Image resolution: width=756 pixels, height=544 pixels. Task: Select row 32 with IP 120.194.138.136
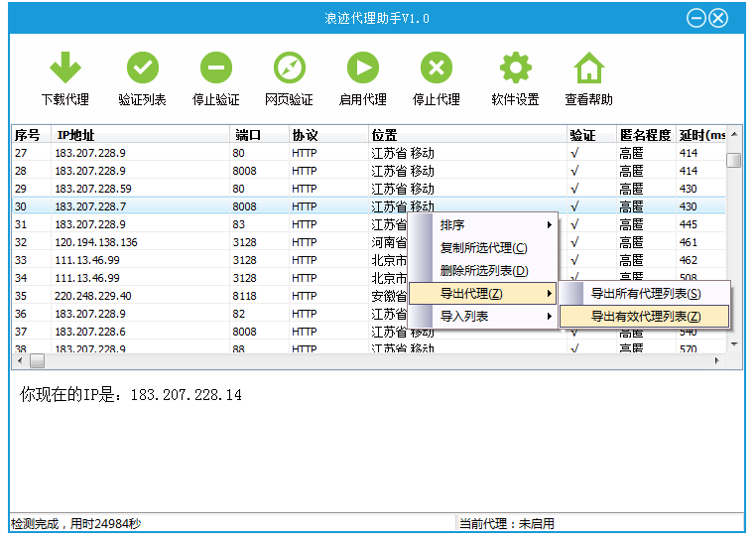(96, 242)
